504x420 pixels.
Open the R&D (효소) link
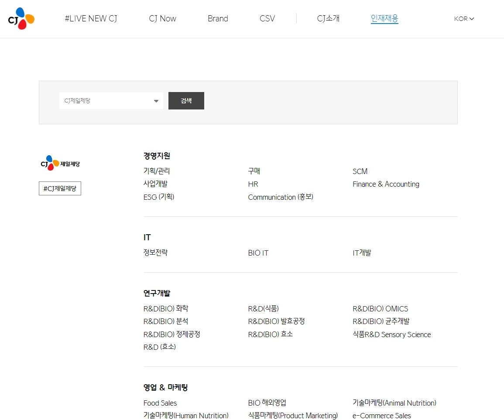click(160, 347)
